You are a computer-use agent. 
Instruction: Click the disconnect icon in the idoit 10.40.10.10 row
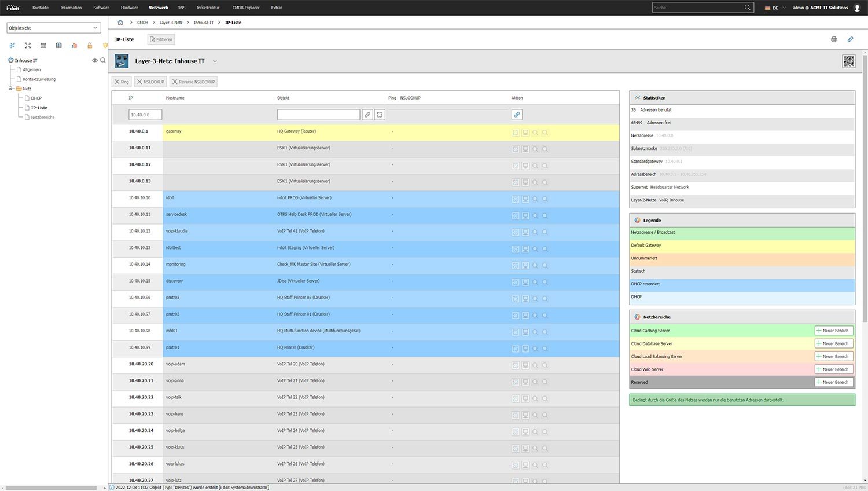pyautogui.click(x=516, y=199)
